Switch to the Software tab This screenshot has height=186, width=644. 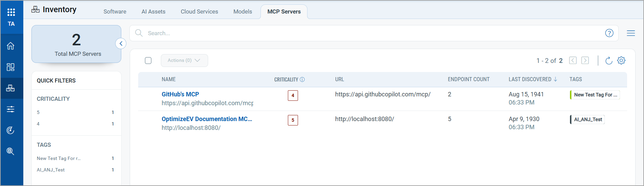[115, 11]
